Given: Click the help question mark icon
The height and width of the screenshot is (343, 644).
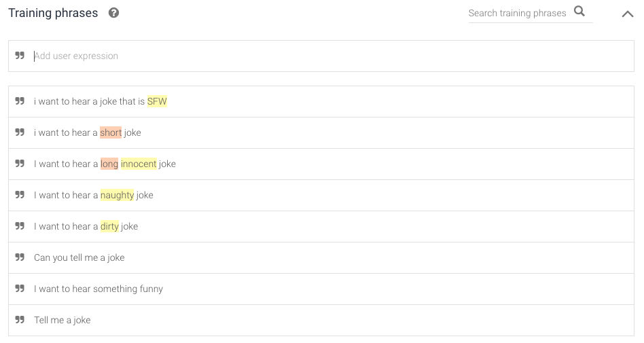Looking at the screenshot, I should [113, 13].
